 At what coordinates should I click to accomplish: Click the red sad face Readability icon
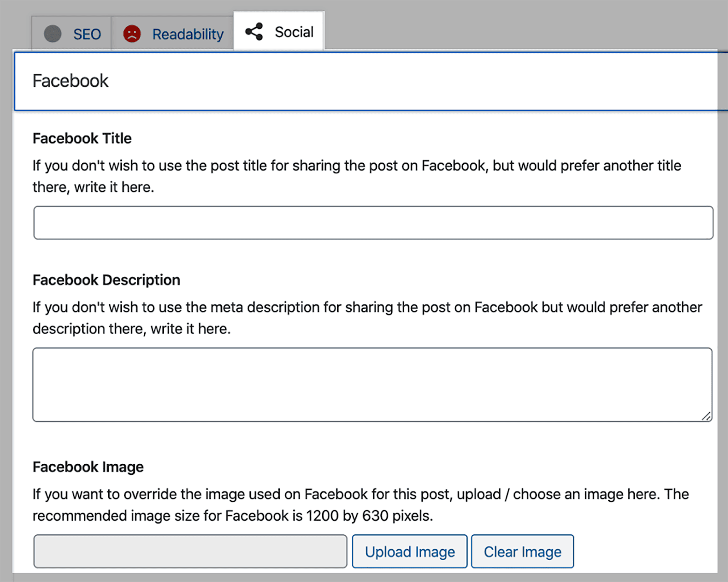point(132,34)
